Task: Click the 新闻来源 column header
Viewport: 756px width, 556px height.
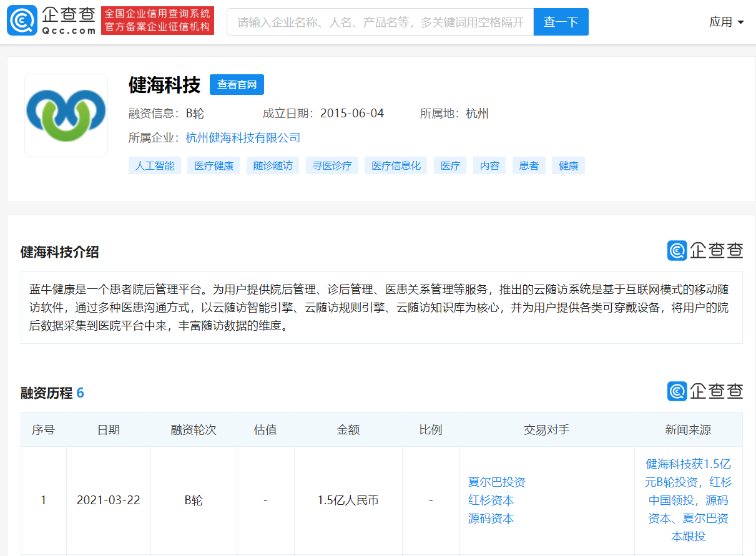Action: click(x=688, y=430)
